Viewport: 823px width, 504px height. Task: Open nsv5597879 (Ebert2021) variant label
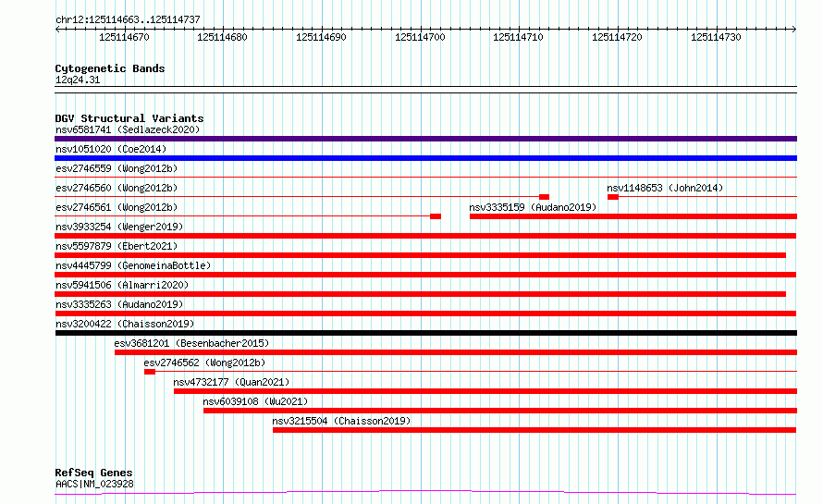(x=117, y=246)
